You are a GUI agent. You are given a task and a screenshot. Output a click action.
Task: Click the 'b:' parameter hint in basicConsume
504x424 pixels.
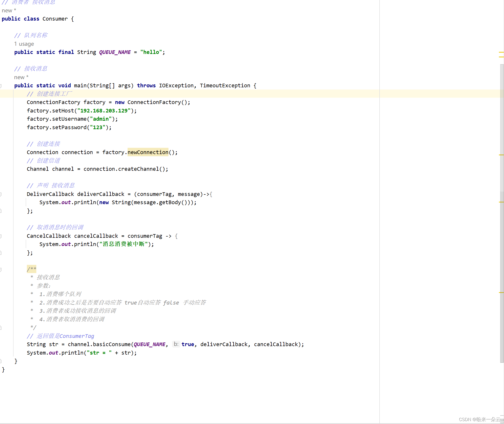point(176,344)
